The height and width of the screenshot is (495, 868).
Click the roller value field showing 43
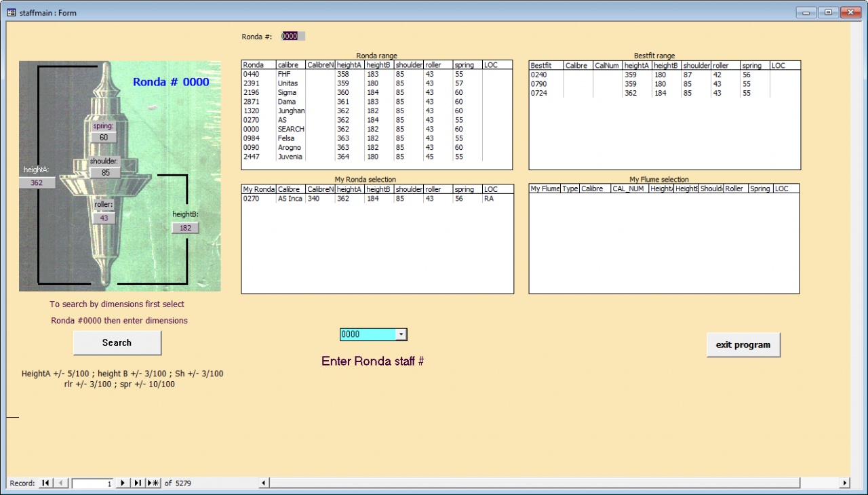[104, 218]
